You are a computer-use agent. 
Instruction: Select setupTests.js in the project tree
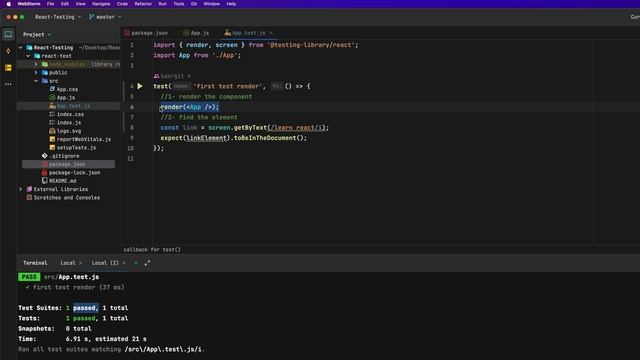76,148
